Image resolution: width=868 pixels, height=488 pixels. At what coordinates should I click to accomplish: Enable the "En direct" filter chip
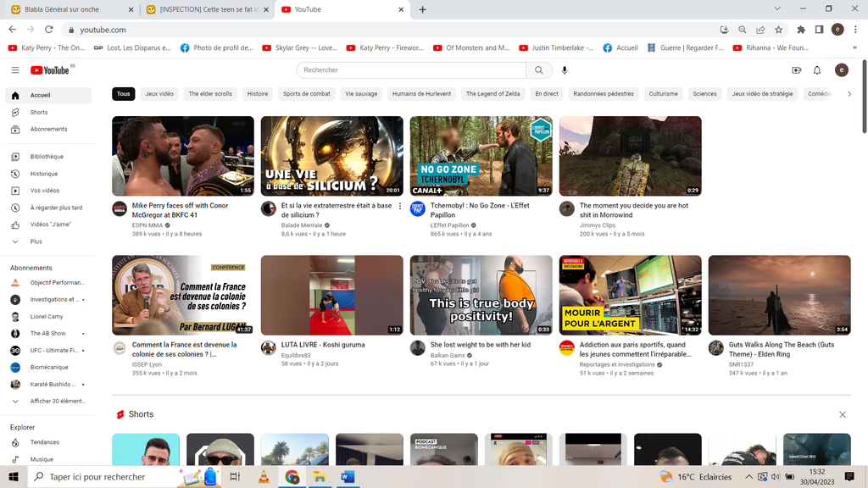click(x=547, y=94)
